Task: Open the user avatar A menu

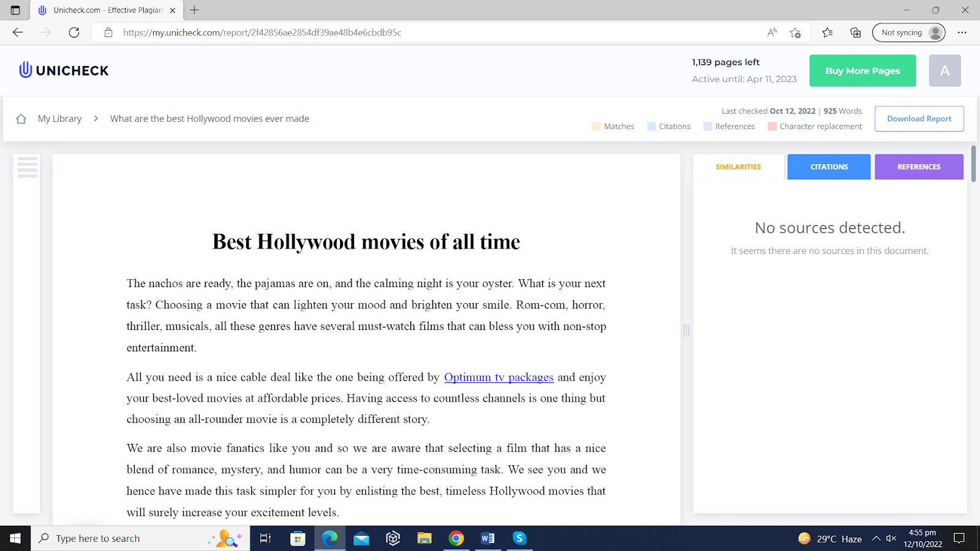Action: click(944, 70)
